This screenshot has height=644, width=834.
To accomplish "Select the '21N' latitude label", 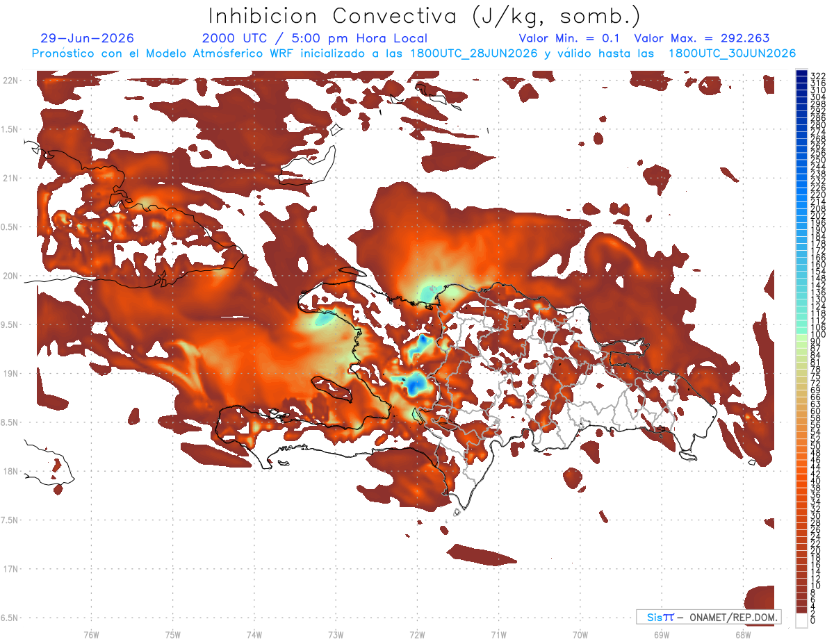I will click(10, 179).
